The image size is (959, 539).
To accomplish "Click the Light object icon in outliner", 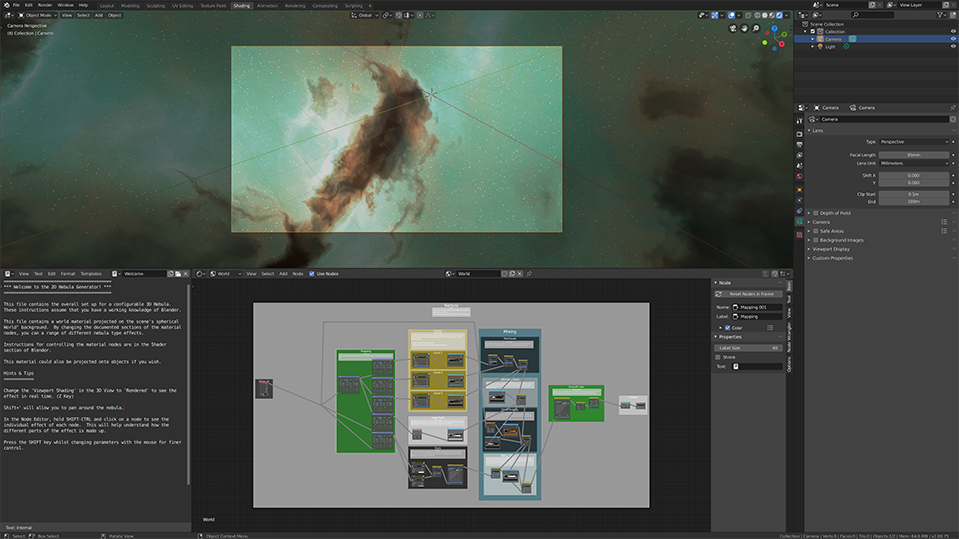I will pyautogui.click(x=821, y=46).
